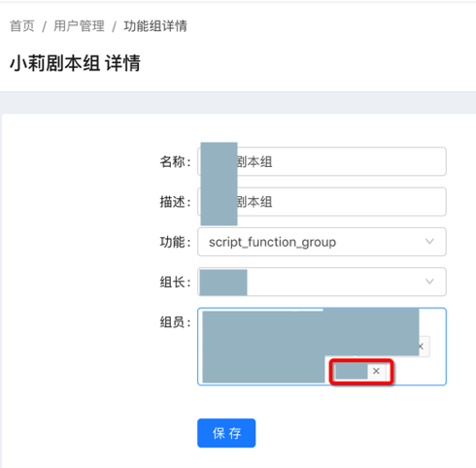Click the 组长 field label

click(175, 282)
